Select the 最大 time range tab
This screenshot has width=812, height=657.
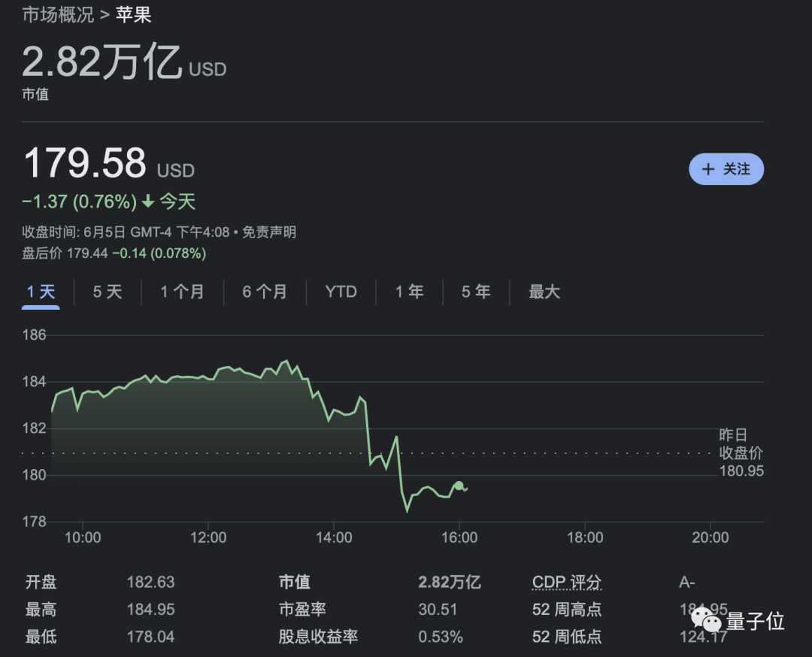(544, 292)
